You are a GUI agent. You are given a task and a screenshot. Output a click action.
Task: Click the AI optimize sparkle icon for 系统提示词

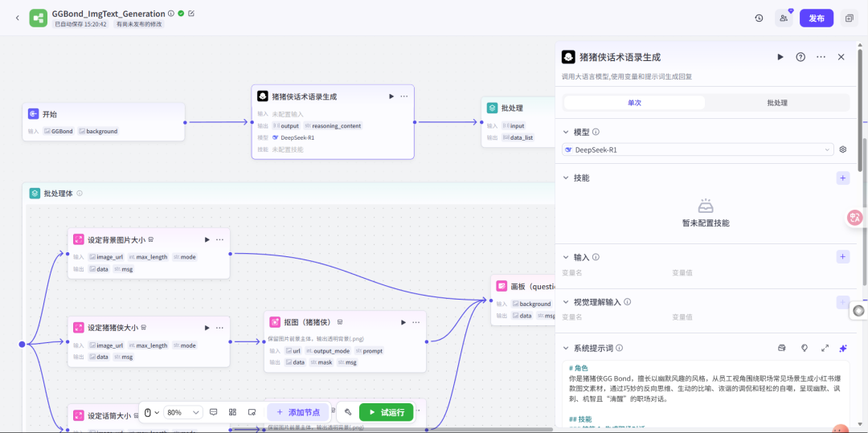pos(843,349)
